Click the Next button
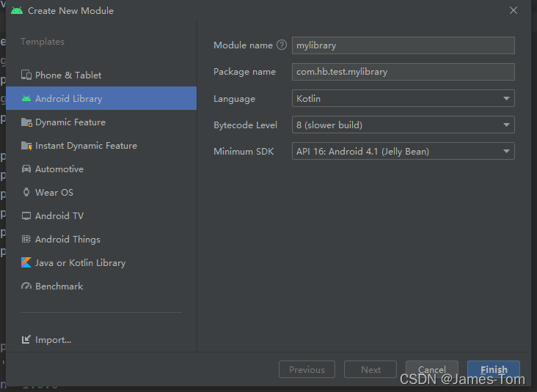This screenshot has width=537, height=392. (370, 369)
